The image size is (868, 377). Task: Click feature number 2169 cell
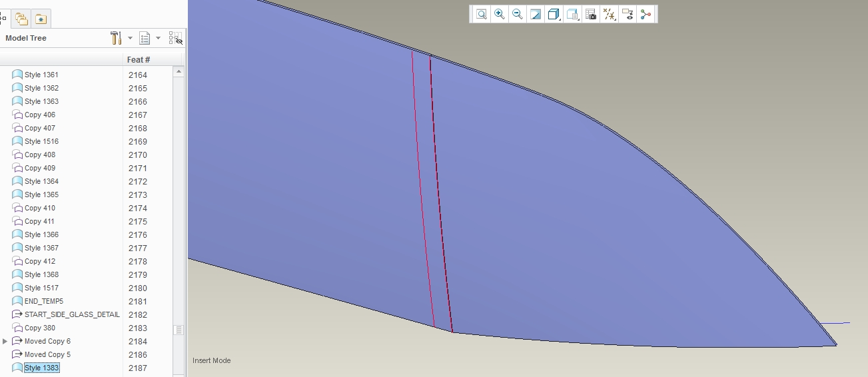[138, 141]
